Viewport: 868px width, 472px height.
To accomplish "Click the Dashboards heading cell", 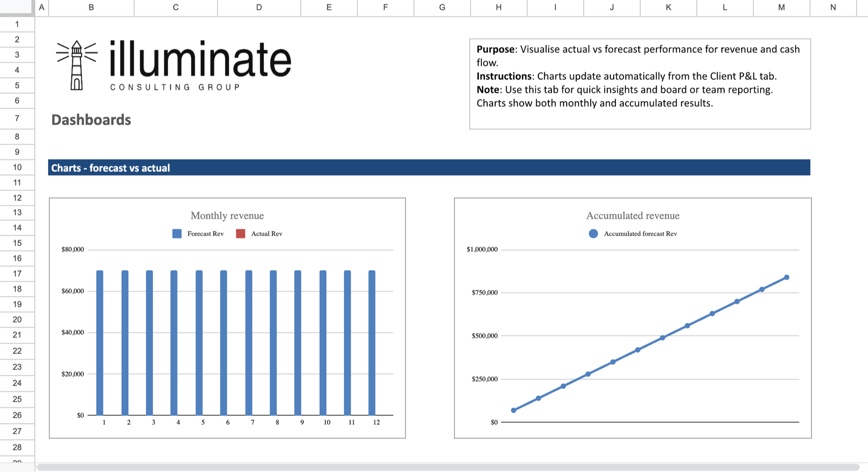I will pos(91,120).
